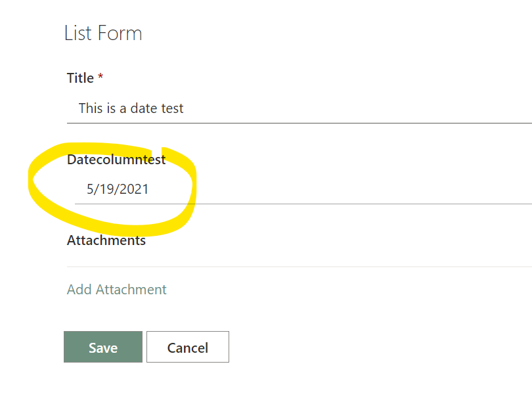Image resolution: width=532 pixels, height=402 pixels.
Task: Click the Datecolumntest field label
Action: 116,159
